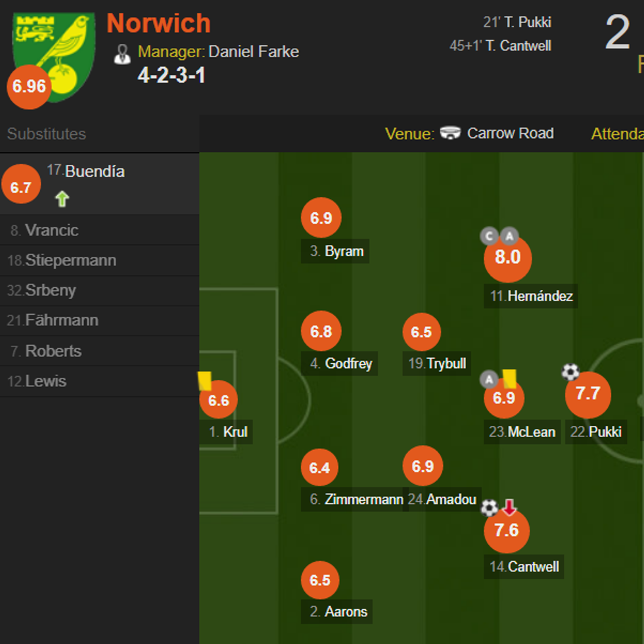Click the manager silhouette icon
Viewport: 644px width, 644px height.
tap(122, 54)
